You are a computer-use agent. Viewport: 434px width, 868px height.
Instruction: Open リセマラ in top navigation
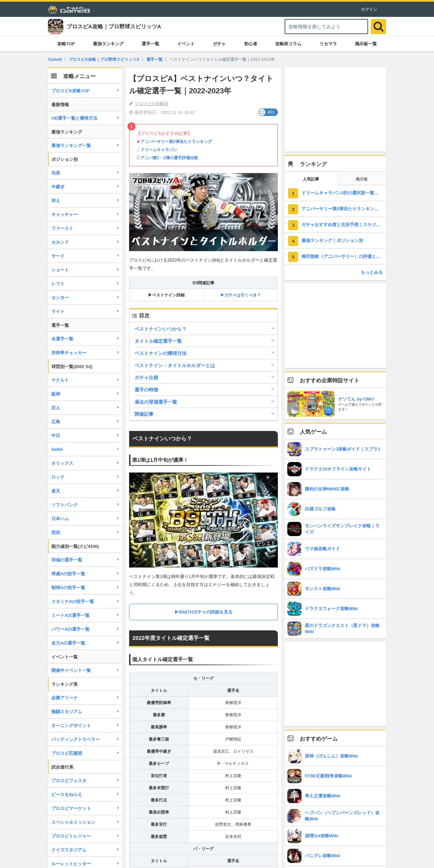(x=328, y=44)
